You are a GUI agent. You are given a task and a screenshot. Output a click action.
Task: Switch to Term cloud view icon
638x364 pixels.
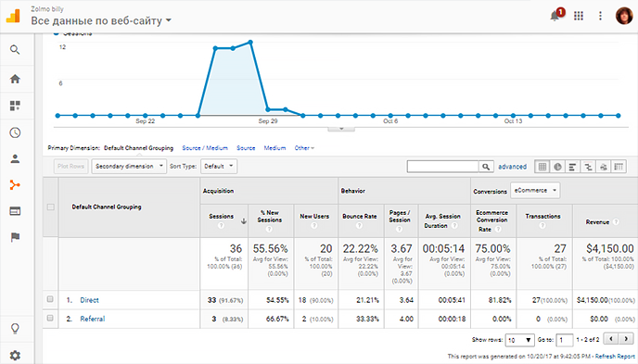[604, 167]
